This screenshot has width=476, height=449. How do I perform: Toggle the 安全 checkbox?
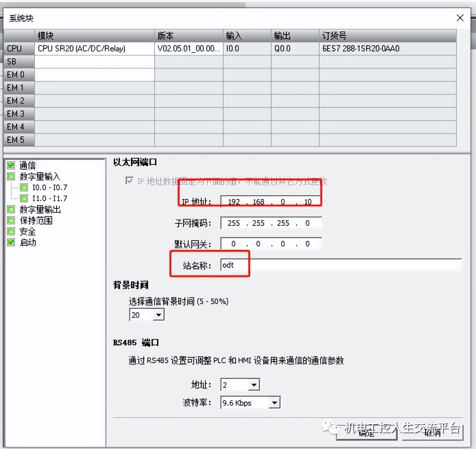(11, 231)
